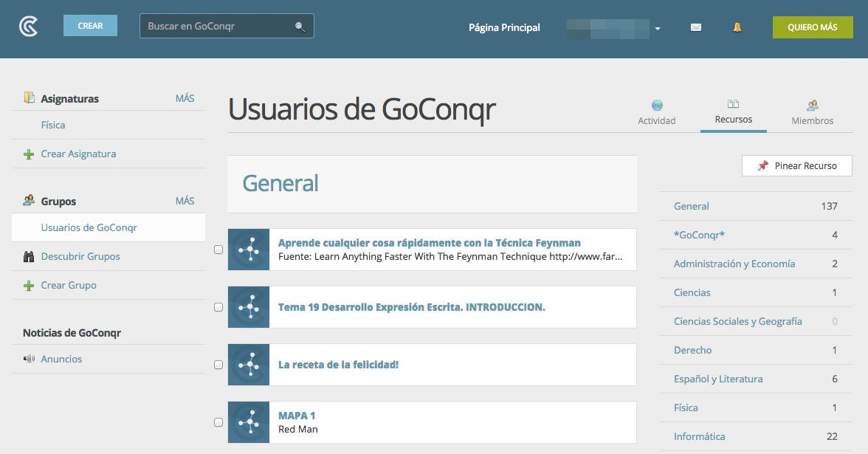868x454 pixels.
Task: Click the blurred username in header
Action: coord(608,29)
